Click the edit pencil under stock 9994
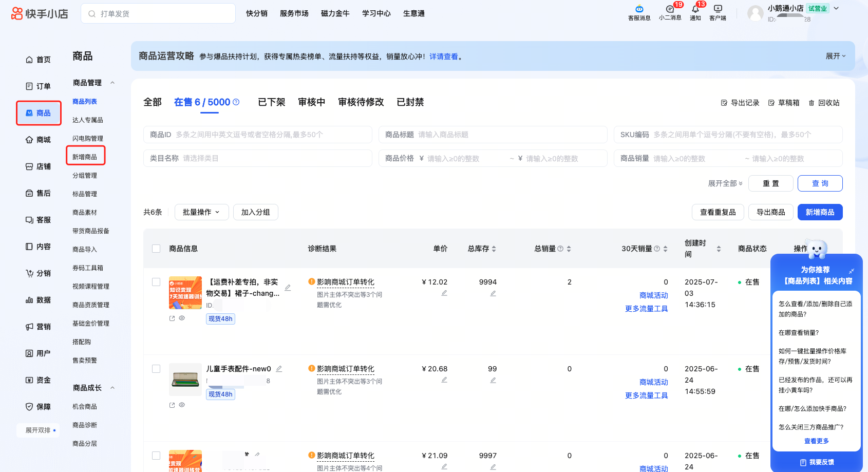Viewport: 868px width, 472px height. point(493,293)
